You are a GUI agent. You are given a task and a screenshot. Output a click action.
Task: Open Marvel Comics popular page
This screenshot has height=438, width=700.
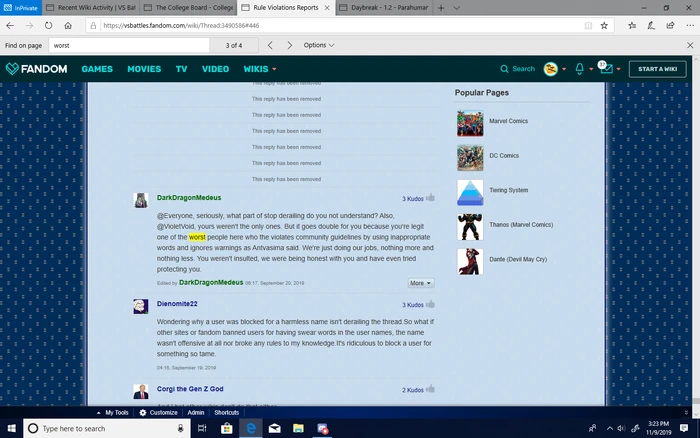[508, 121]
